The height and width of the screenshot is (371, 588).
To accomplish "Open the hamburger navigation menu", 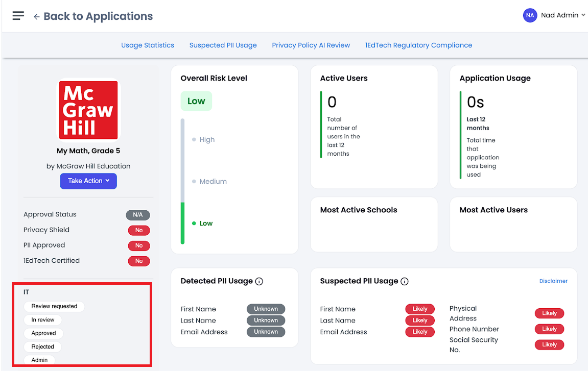I will click(x=18, y=16).
